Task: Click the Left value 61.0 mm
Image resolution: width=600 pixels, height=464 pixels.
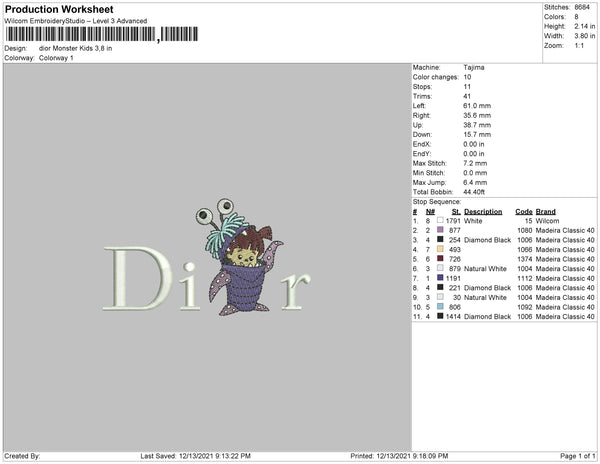Action: point(477,106)
